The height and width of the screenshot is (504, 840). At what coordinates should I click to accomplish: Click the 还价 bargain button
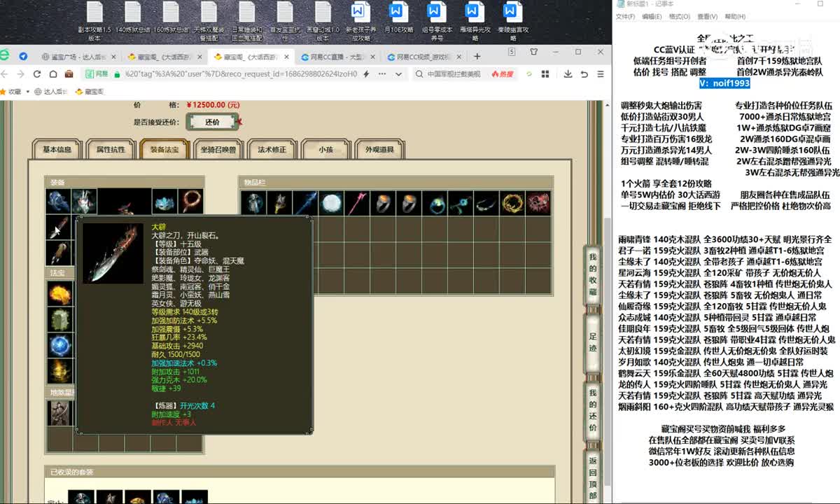point(212,122)
